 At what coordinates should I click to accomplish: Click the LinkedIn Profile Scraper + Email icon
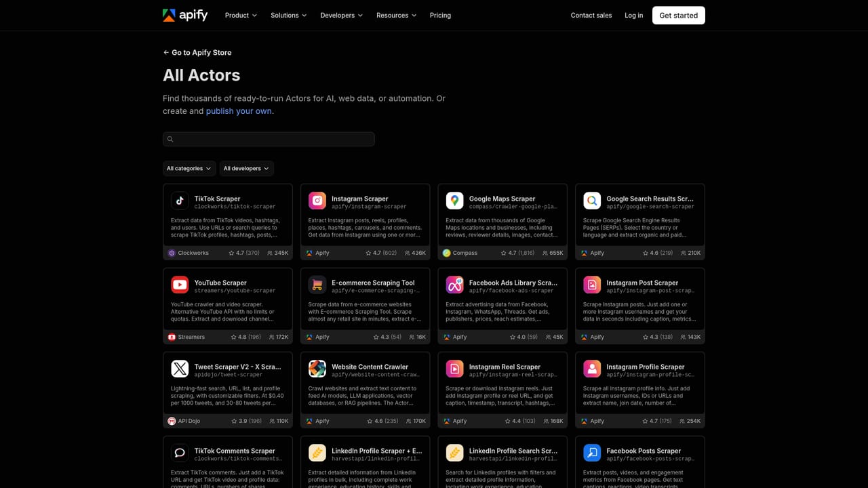click(x=317, y=453)
